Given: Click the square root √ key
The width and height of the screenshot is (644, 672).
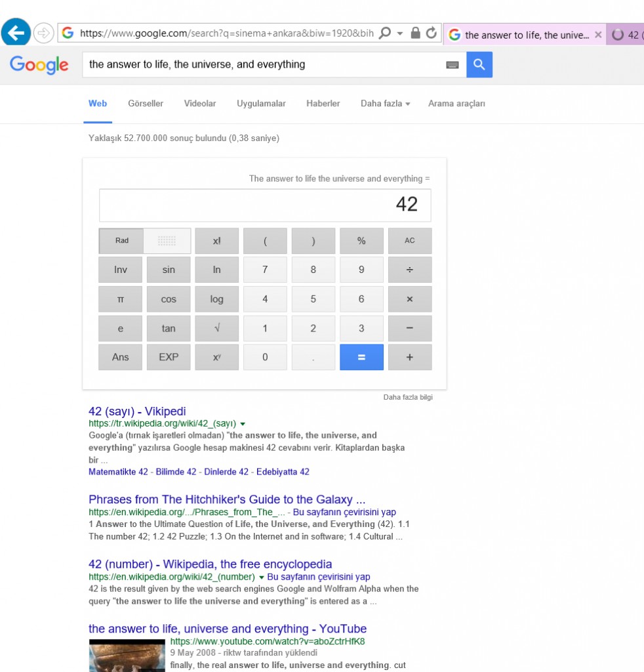Looking at the screenshot, I should click(x=216, y=328).
